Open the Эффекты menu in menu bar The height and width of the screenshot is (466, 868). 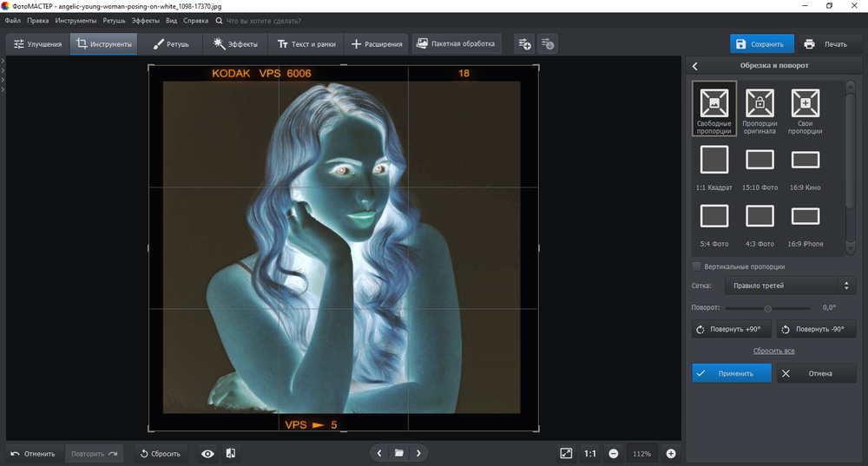coord(145,19)
